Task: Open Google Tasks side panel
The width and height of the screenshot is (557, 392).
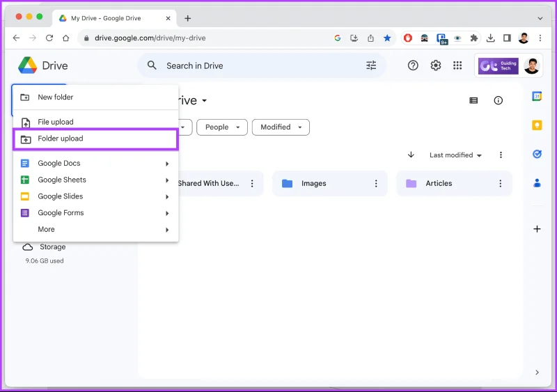Action: [537, 154]
